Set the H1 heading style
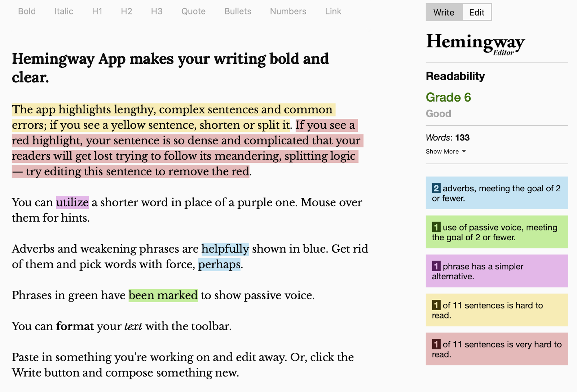 pos(97,12)
